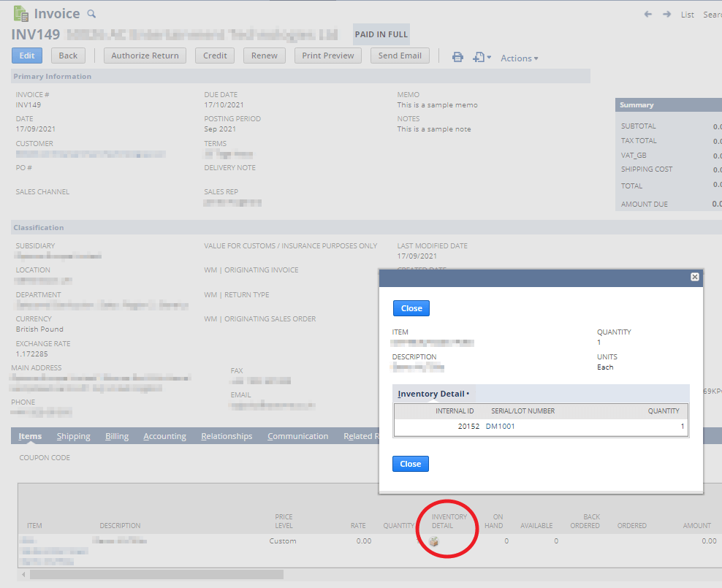This screenshot has width=722, height=588.
Task: Click the Authorize Return button
Action: tap(145, 56)
